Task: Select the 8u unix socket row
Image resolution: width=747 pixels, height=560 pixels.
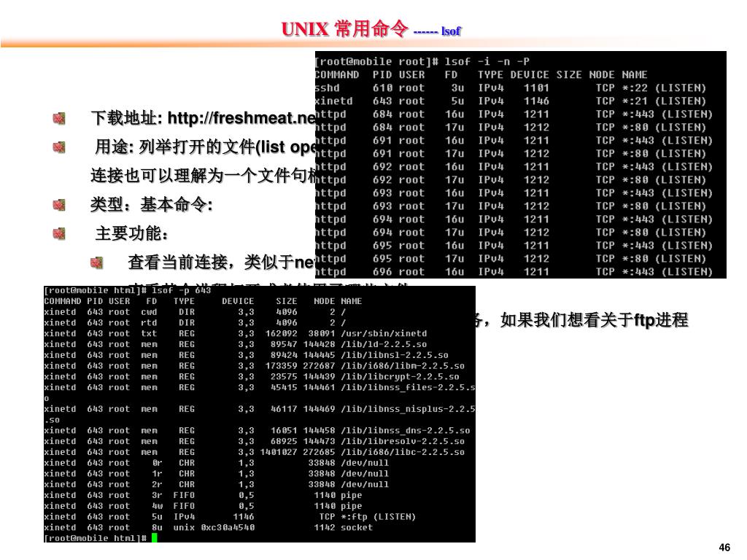Action: point(208,528)
